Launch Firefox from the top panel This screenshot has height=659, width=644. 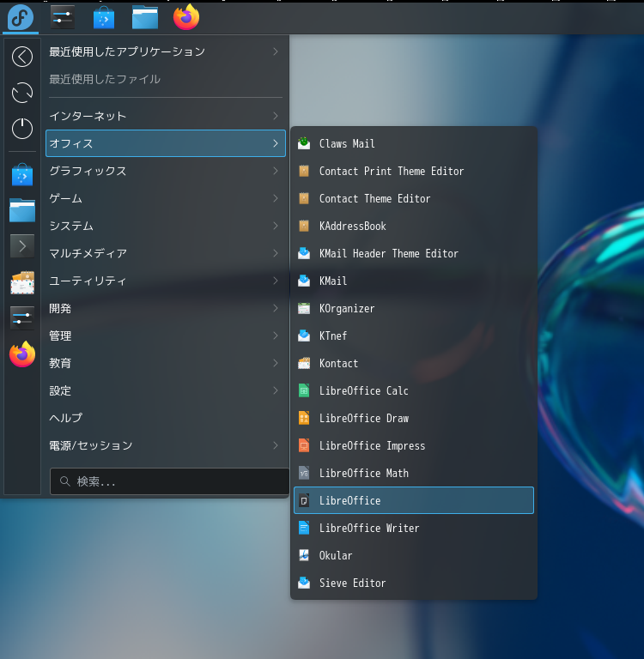tap(186, 18)
